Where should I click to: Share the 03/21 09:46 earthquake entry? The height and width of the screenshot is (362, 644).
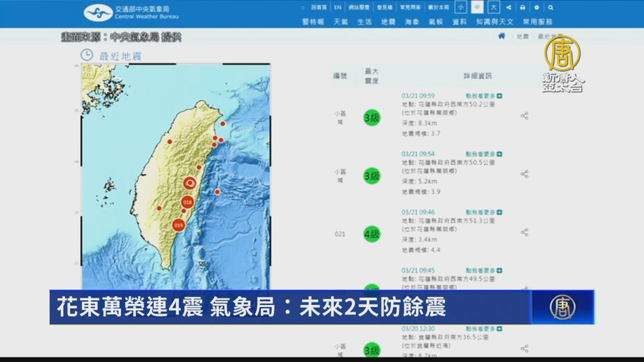524,232
